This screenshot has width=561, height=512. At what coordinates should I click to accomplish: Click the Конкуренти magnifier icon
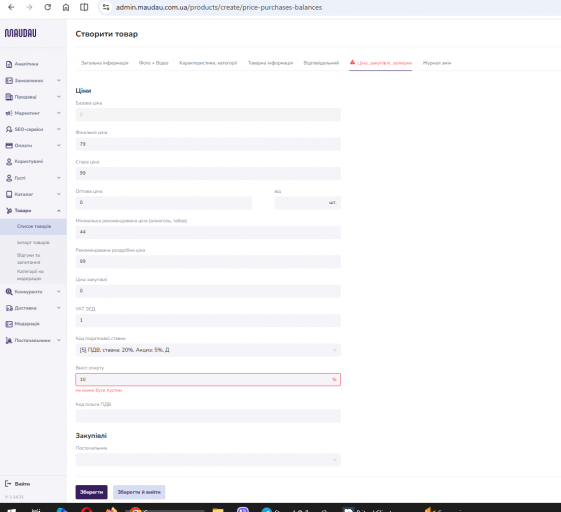pos(9,292)
